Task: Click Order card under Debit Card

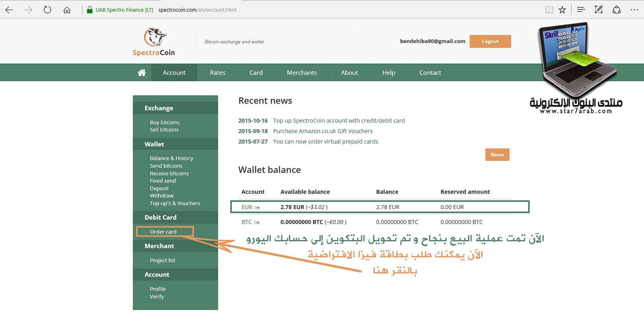Action: click(x=163, y=232)
